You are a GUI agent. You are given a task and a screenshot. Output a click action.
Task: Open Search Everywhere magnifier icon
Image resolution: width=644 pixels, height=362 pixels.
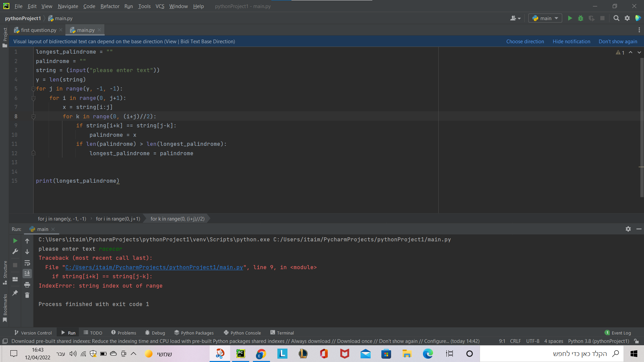[x=616, y=18]
